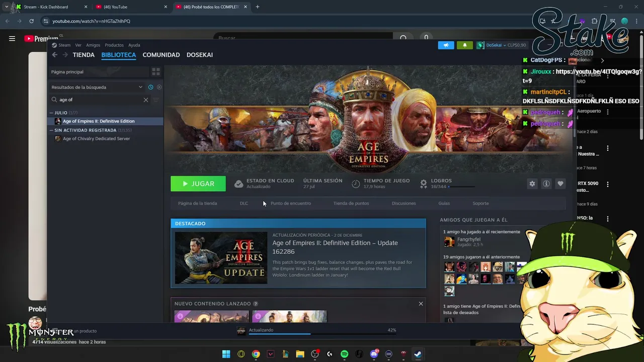
Task: Dismiss the 'Nuevo contenido lanzado' panel
Action: pyautogui.click(x=421, y=304)
